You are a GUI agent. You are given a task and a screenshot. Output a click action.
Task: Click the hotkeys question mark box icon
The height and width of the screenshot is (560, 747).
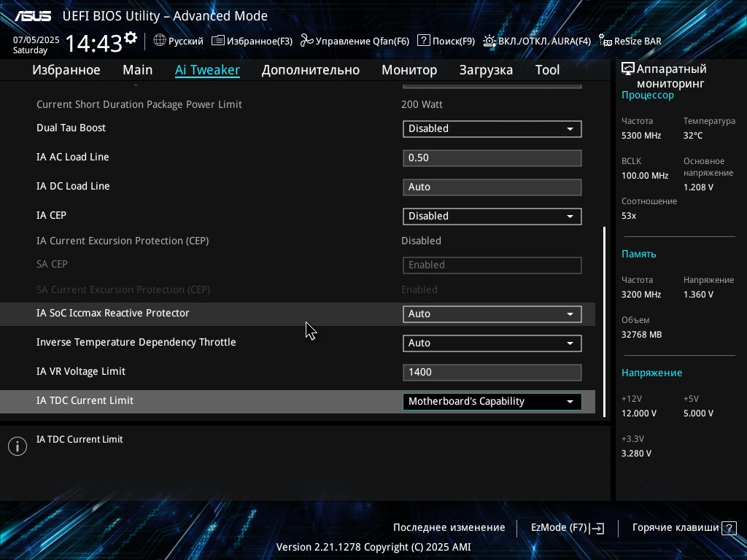click(729, 528)
